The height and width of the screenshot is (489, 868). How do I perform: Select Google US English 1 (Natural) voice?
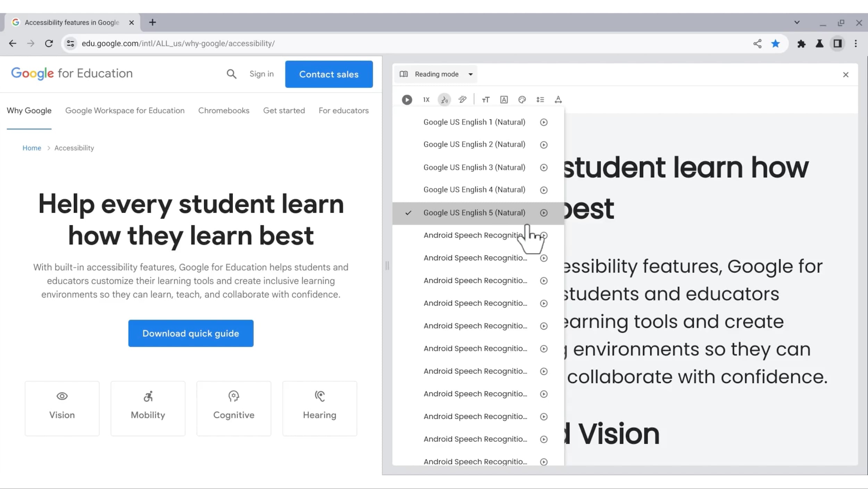474,122
